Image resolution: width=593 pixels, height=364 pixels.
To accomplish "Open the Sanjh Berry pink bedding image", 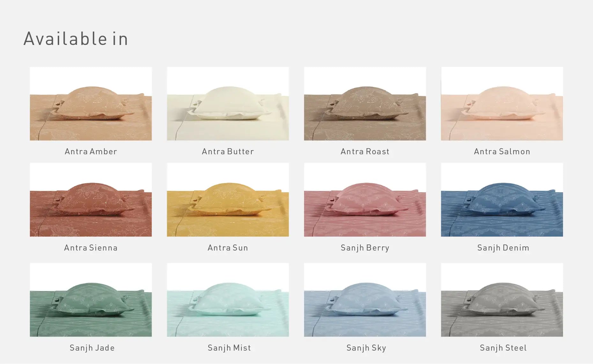I will click(x=365, y=200).
